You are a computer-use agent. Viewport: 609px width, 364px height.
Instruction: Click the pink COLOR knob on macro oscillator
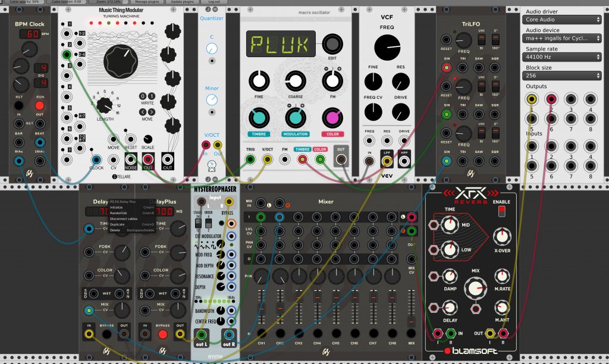(332, 118)
